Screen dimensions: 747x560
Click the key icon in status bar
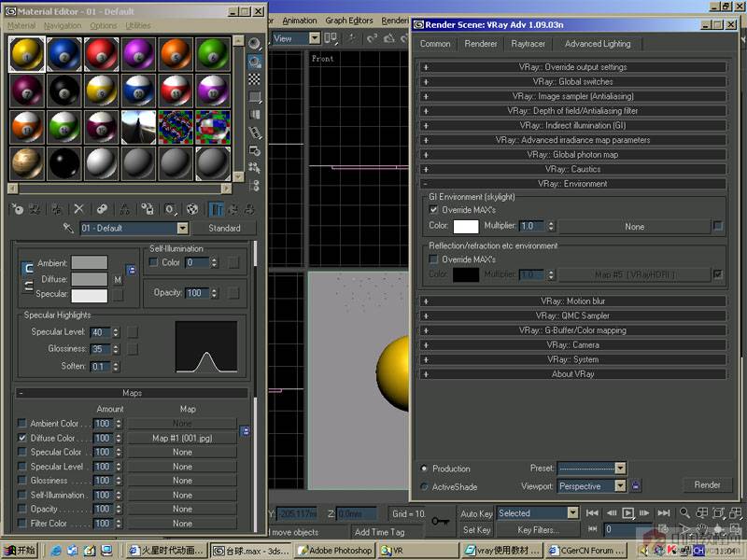click(x=440, y=521)
